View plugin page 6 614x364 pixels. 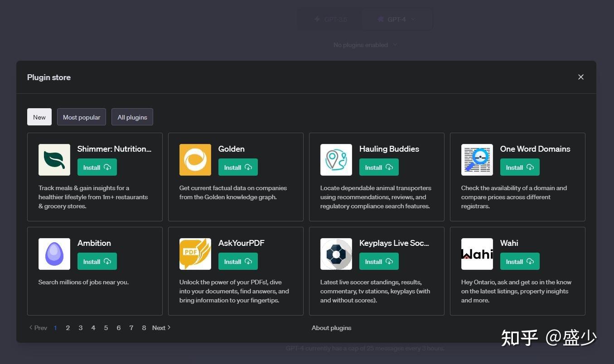click(x=119, y=328)
